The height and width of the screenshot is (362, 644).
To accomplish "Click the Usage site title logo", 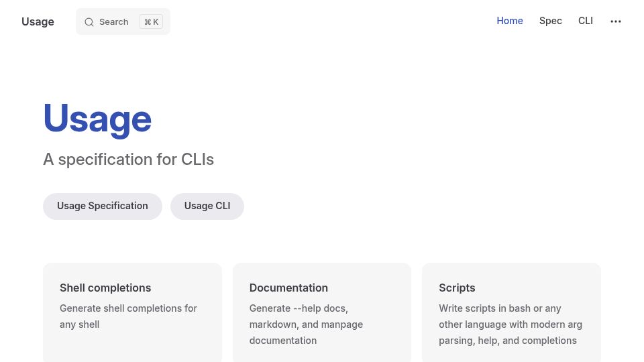I will 38,21.
